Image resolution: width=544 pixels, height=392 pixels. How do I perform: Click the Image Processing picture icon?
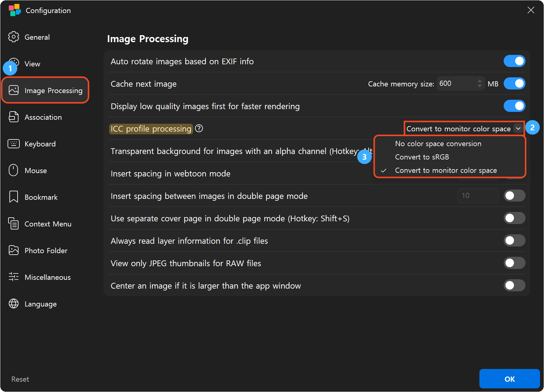(x=13, y=90)
